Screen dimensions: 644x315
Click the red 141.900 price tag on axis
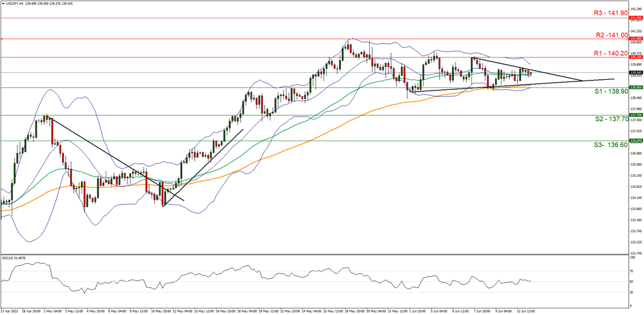[x=636, y=18]
